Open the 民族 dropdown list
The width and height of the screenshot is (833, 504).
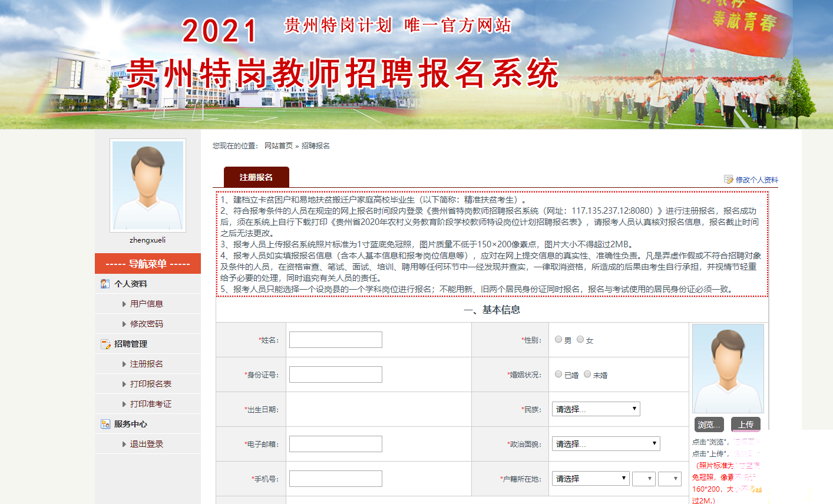pyautogui.click(x=596, y=409)
